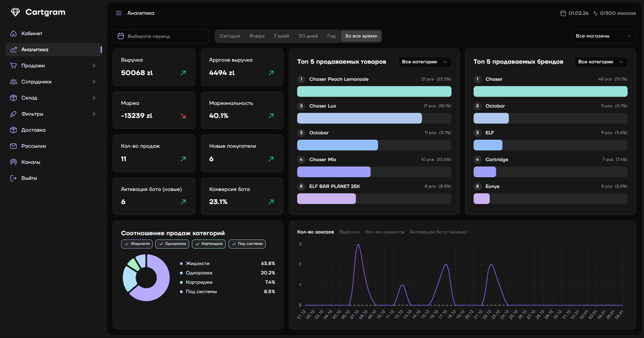Click the Выйти logout link

coord(54,178)
